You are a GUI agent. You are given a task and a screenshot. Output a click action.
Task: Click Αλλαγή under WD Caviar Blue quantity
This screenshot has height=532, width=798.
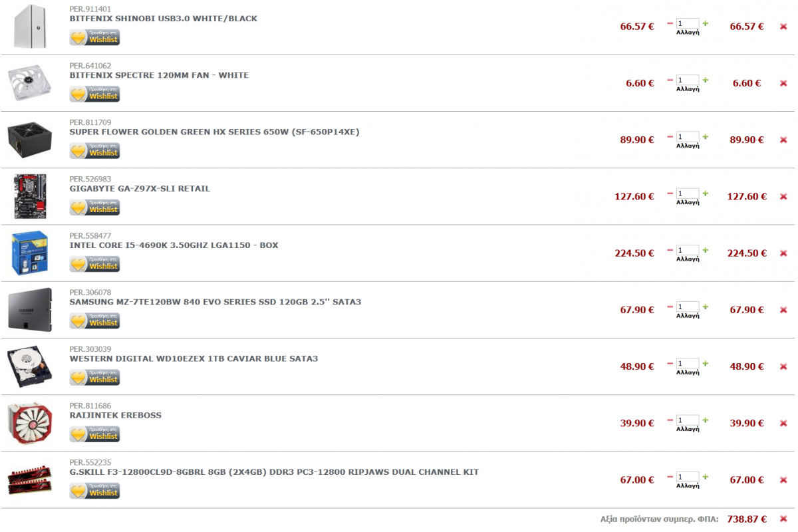688,372
